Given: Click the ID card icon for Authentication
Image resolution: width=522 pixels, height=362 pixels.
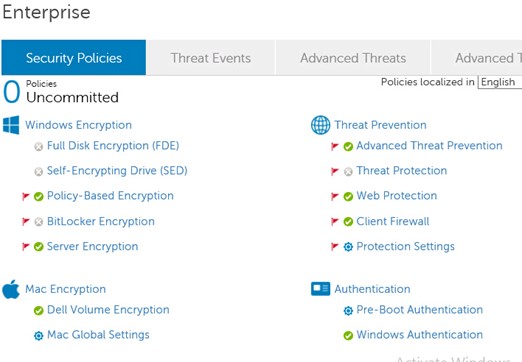Looking at the screenshot, I should 321,289.
